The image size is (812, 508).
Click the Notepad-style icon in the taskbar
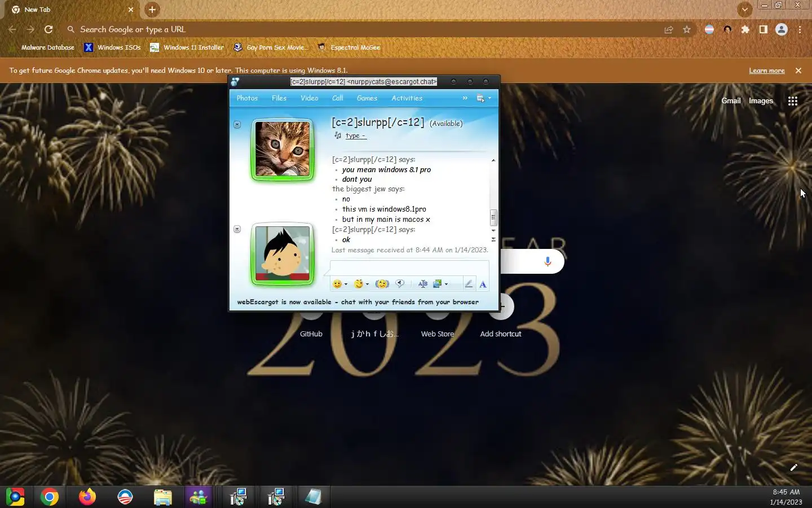313,497
